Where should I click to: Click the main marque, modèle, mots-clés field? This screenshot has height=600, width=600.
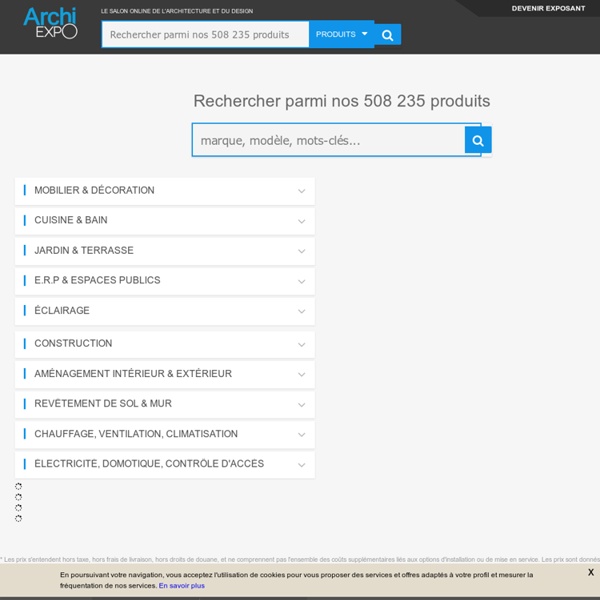[x=328, y=141]
